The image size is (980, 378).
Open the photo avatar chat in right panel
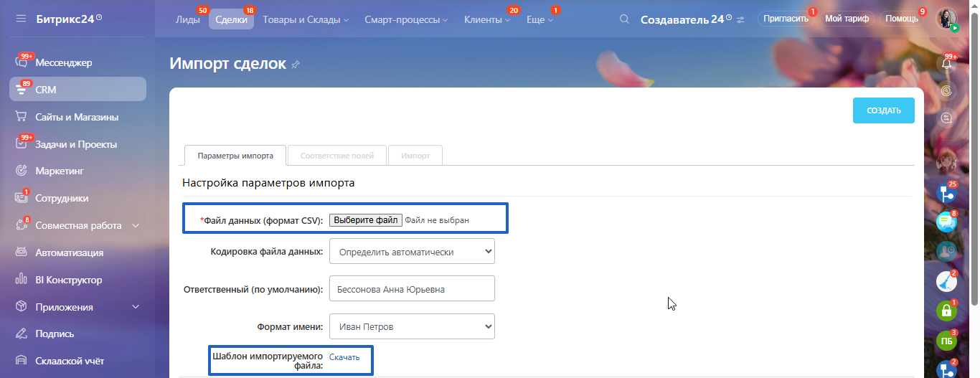pyautogui.click(x=947, y=163)
